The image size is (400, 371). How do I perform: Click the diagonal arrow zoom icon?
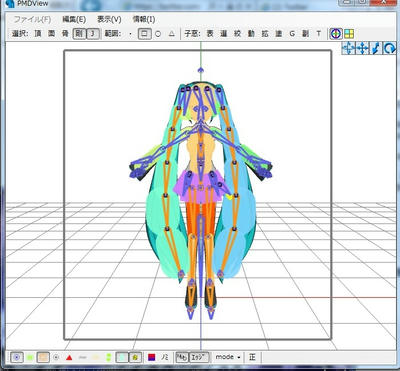376,49
